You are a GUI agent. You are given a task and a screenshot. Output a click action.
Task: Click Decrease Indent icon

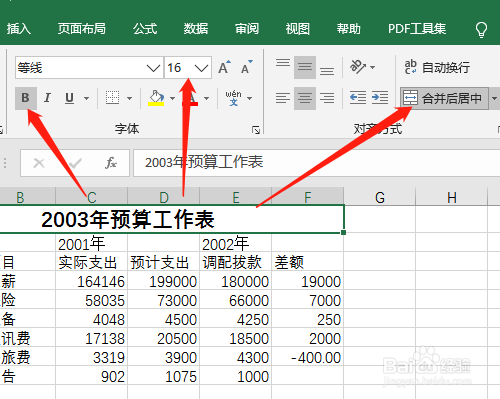[358, 98]
